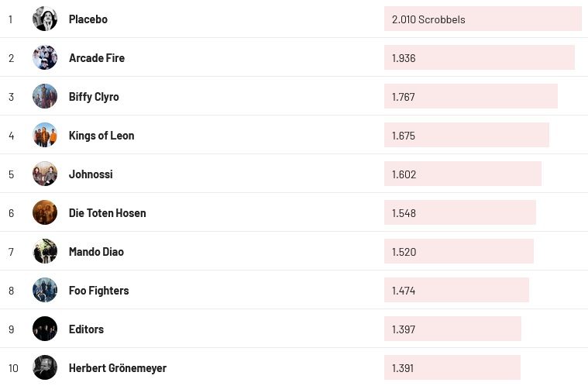The height and width of the screenshot is (386, 588).
Task: Click the 1.936 scrobble count bar
Action: [479, 57]
